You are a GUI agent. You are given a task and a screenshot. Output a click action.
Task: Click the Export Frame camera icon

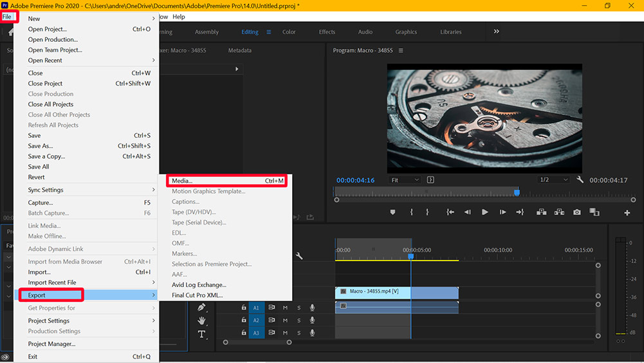(x=577, y=212)
